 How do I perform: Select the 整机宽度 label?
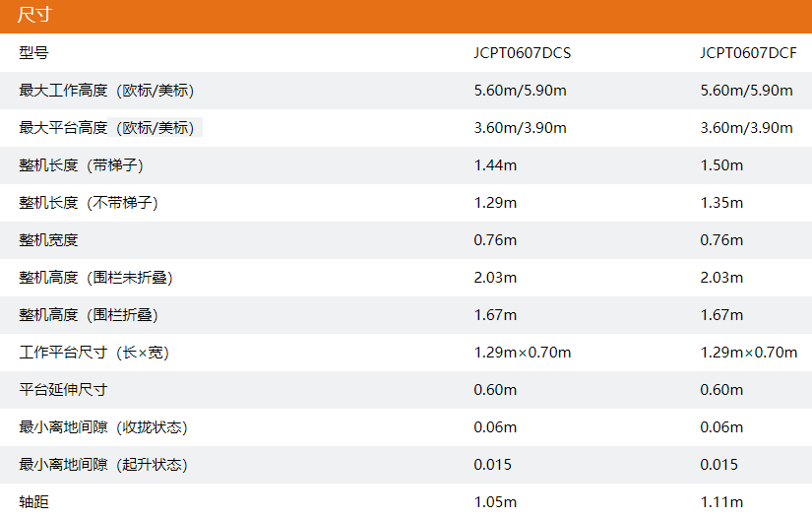(x=48, y=240)
